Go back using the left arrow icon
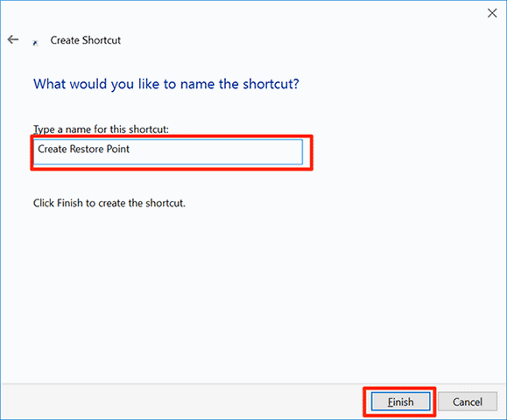Viewport: 507px width, 420px height. point(13,39)
